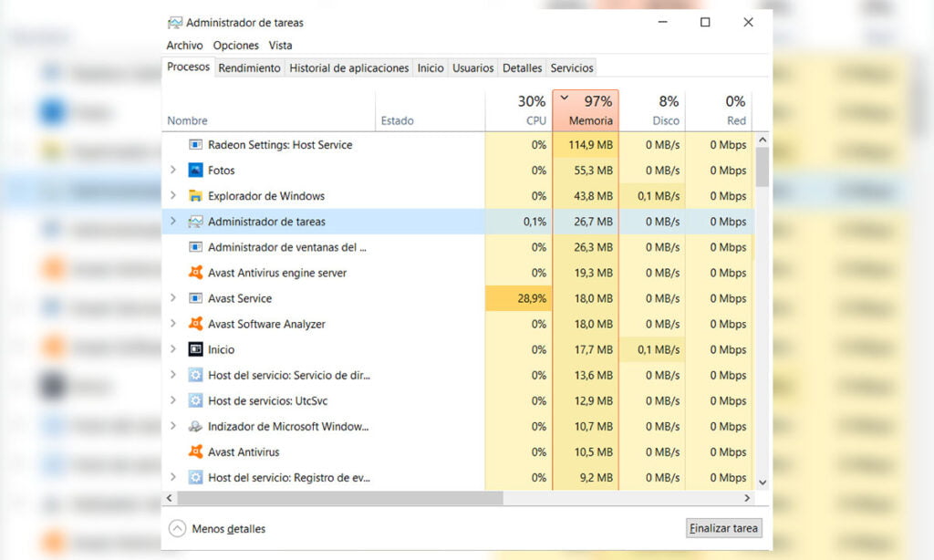Sort by the Disco column header
The width and height of the screenshot is (934, 560).
[x=652, y=110]
